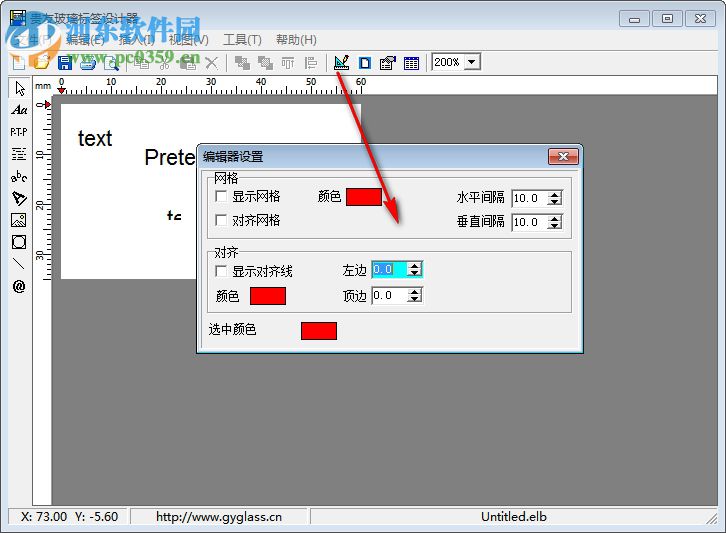Pick the alignment 颜色 red swatch
Screen dimensions: 726x533
click(268, 296)
